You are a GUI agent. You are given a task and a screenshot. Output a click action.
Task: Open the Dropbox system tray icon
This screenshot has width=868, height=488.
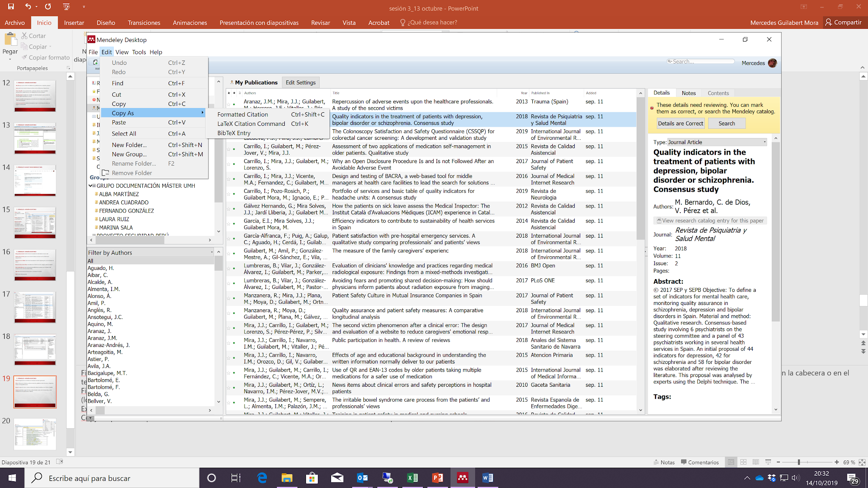(771, 478)
